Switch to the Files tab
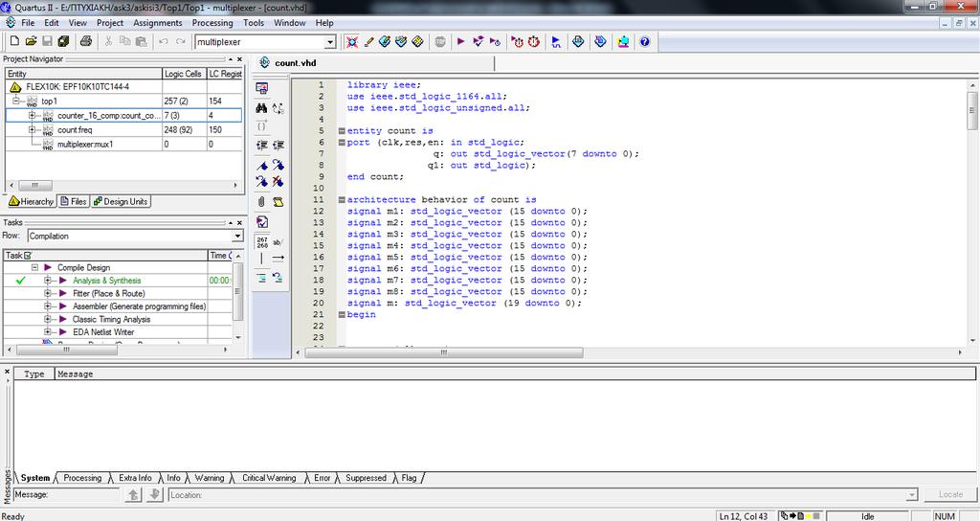 coord(73,201)
